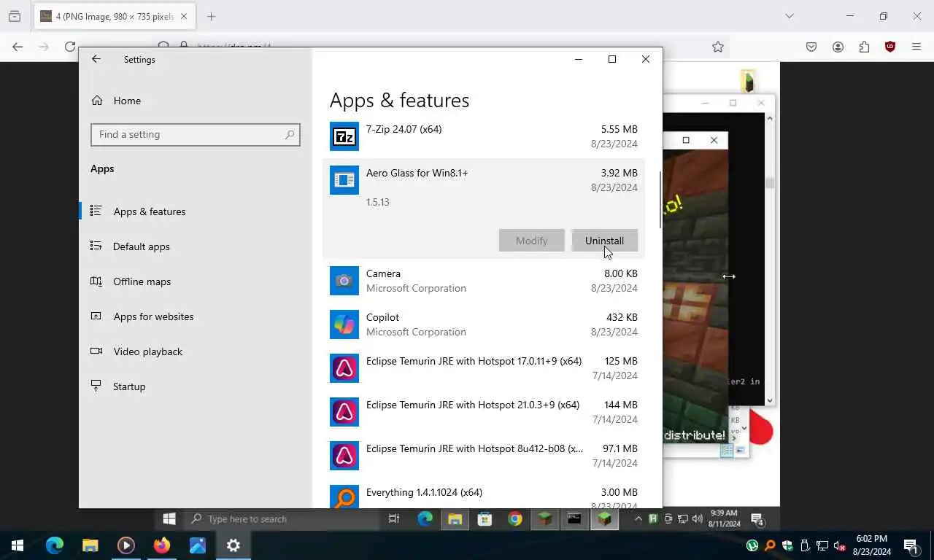Image resolution: width=934 pixels, height=560 pixels.
Task: Open File Explorer from taskbar
Action: 90,545
